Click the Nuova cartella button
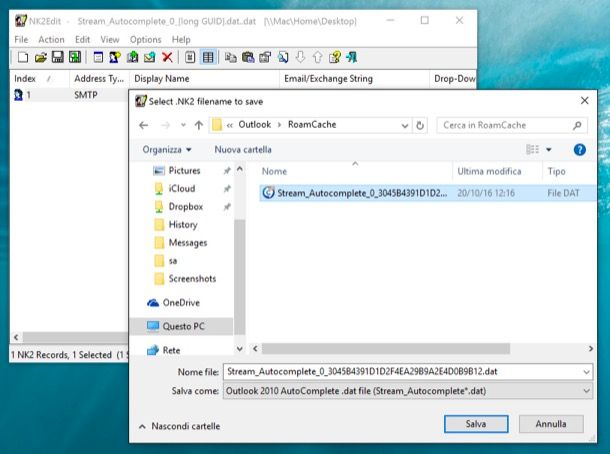The height and width of the screenshot is (454, 610). [x=243, y=150]
